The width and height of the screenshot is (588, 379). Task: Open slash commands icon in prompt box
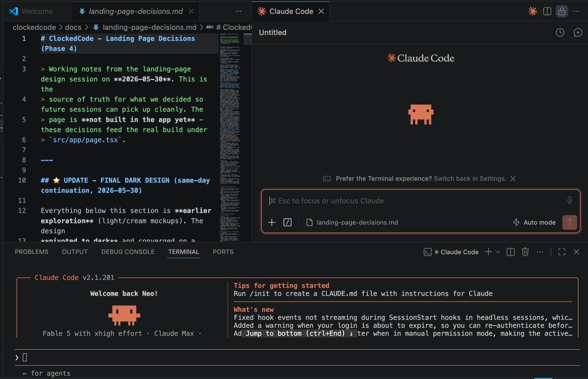point(287,222)
